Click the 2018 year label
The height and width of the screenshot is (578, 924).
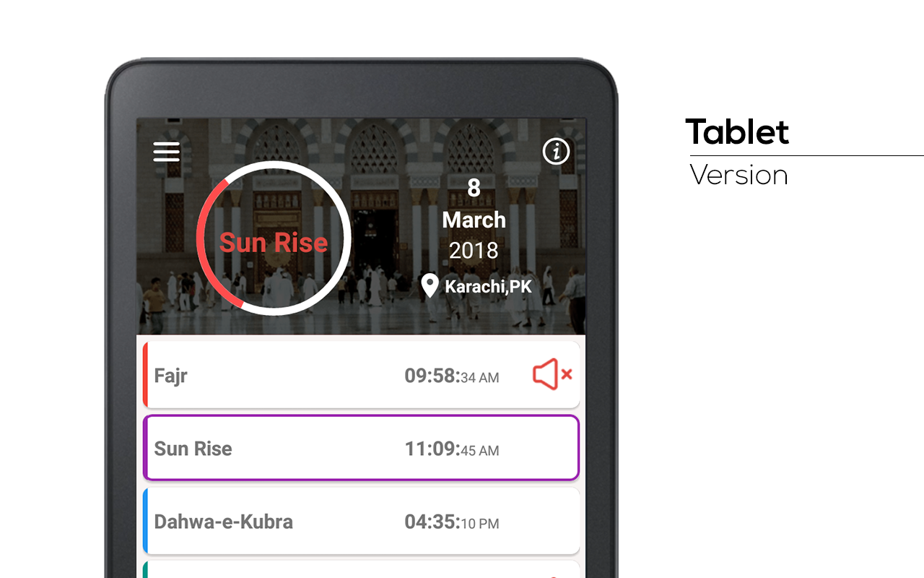474,251
